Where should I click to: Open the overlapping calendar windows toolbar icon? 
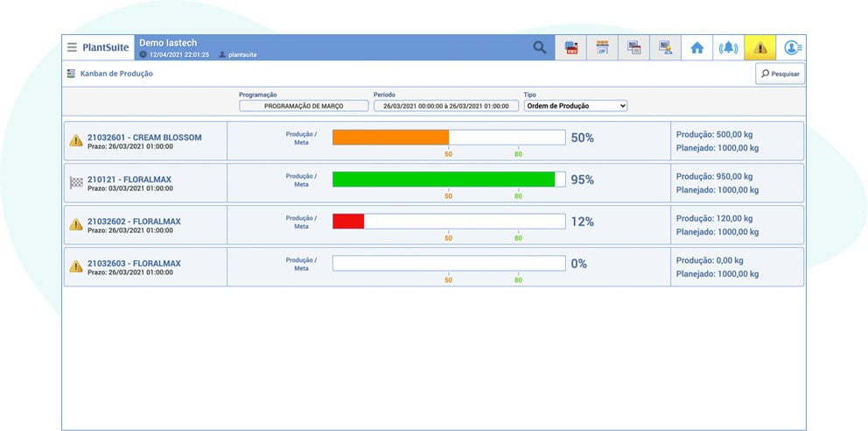pyautogui.click(x=633, y=47)
